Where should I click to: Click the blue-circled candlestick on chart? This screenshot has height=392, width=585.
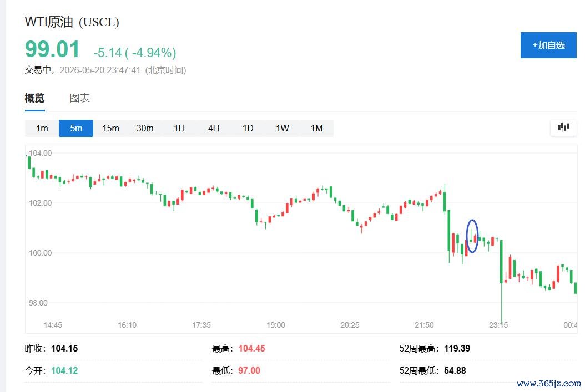[x=472, y=236]
